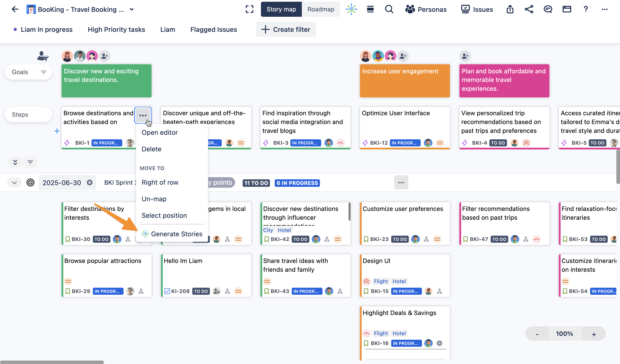This screenshot has width=620, height=364.
Task: Click the zoom in plus button
Action: tap(594, 334)
